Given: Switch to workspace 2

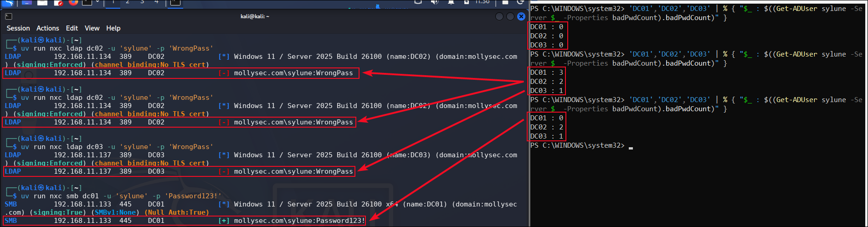Looking at the screenshot, I should (x=128, y=2).
